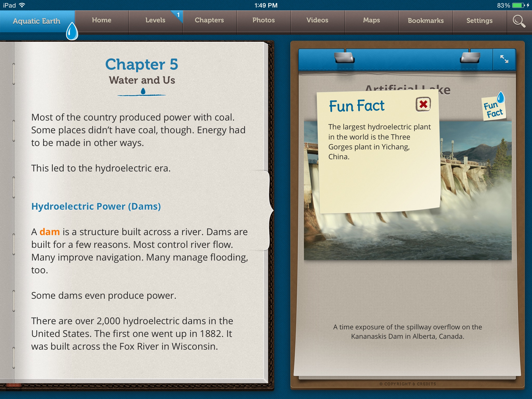
Task: Click the water drop logo icon
Action: point(72,32)
